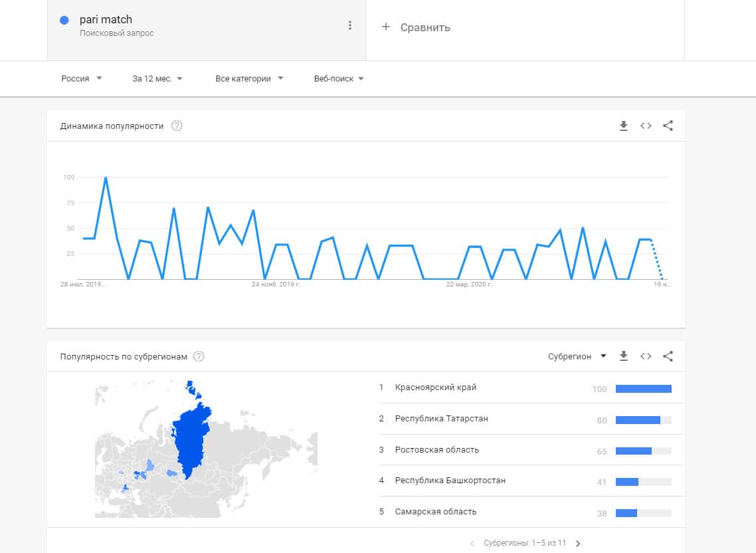Go to the previous page of subregions
This screenshot has height=553, width=756.
click(472, 543)
